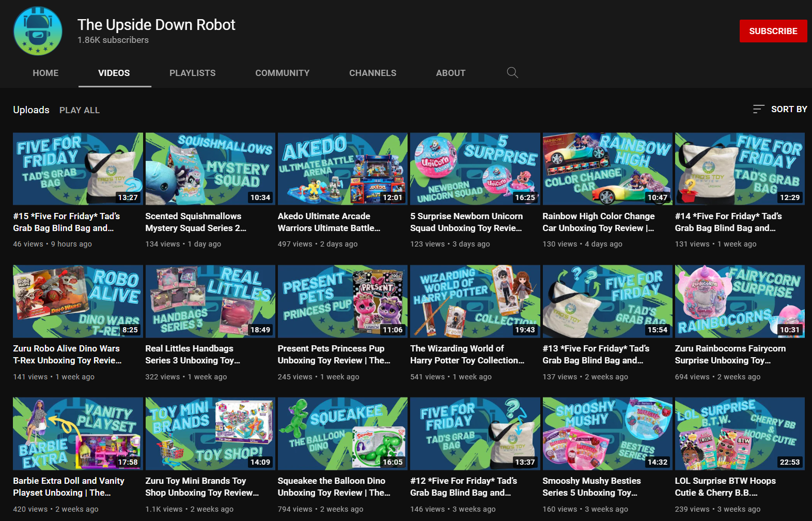Open the About tab

click(451, 73)
